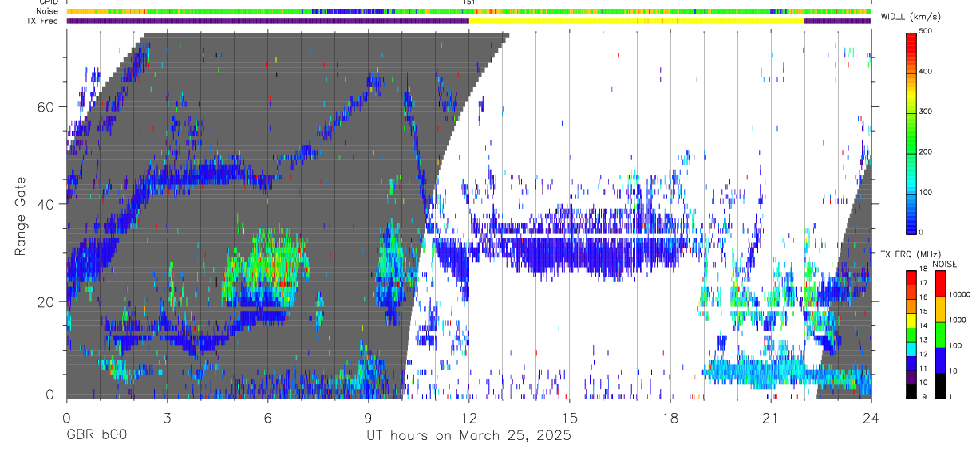The width and height of the screenshot is (980, 452).
Task: Click the Noise row label
Action: 47,11
